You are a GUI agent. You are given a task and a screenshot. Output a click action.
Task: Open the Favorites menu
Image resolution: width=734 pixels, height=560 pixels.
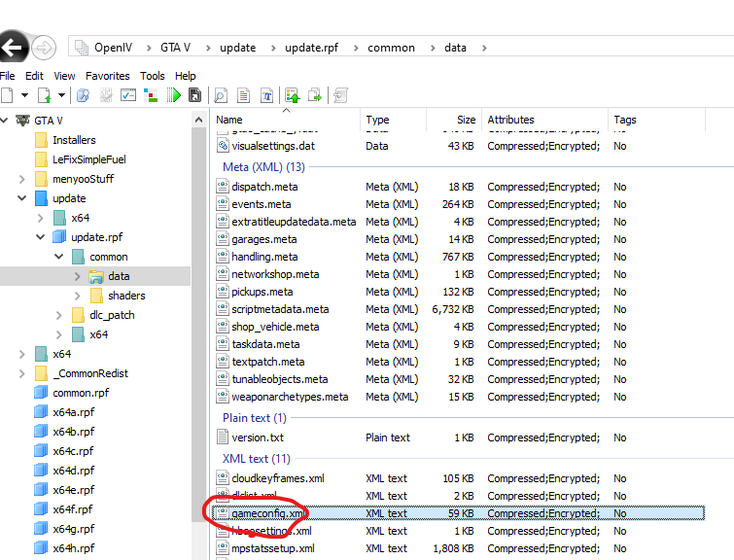[107, 76]
